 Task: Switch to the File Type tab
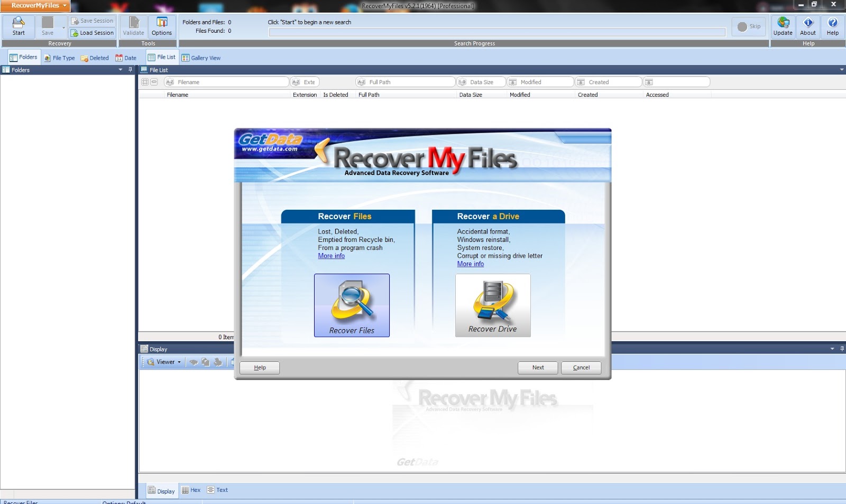[59, 58]
